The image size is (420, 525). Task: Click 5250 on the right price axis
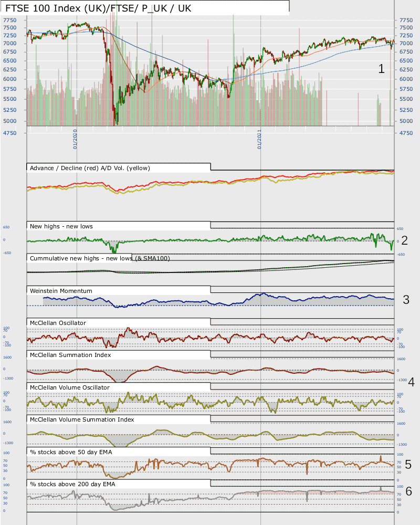coord(406,110)
